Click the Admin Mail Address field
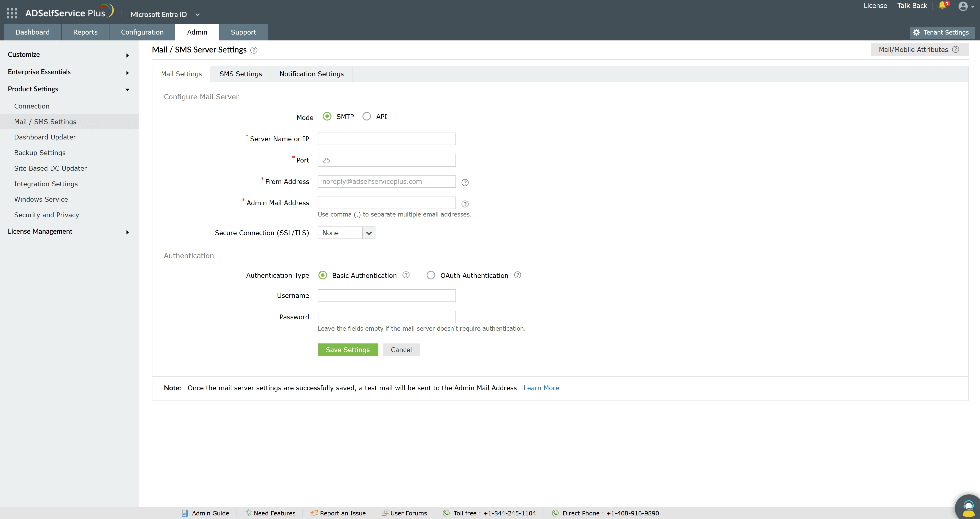This screenshot has width=980, height=519. click(x=387, y=203)
